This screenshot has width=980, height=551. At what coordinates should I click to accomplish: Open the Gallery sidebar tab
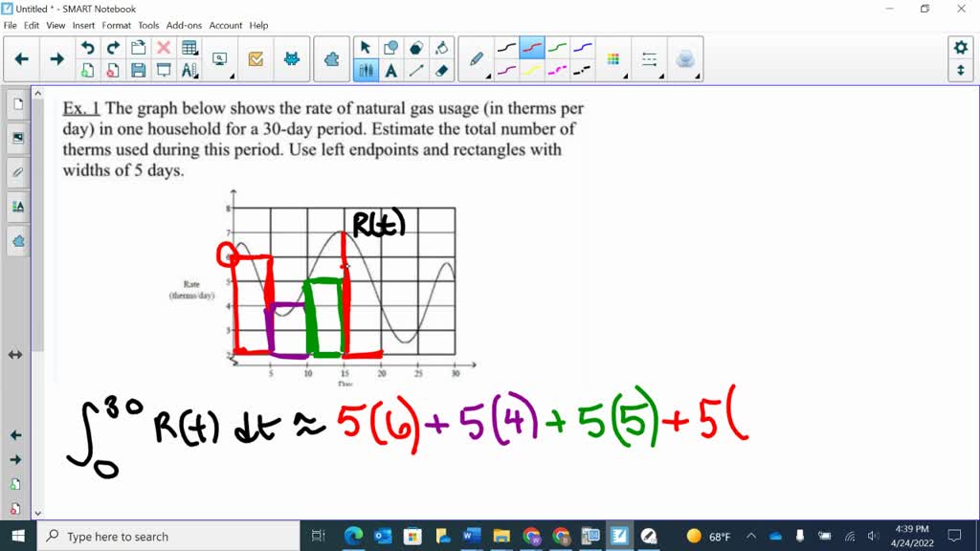point(17,138)
